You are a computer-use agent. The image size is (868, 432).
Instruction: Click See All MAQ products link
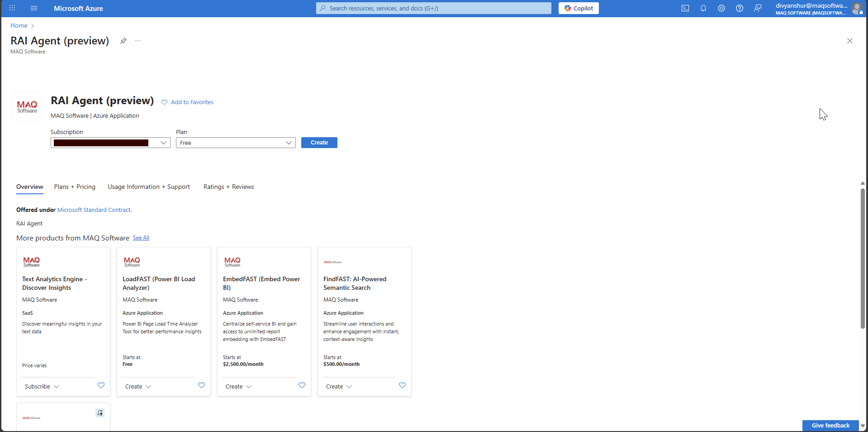pos(141,238)
